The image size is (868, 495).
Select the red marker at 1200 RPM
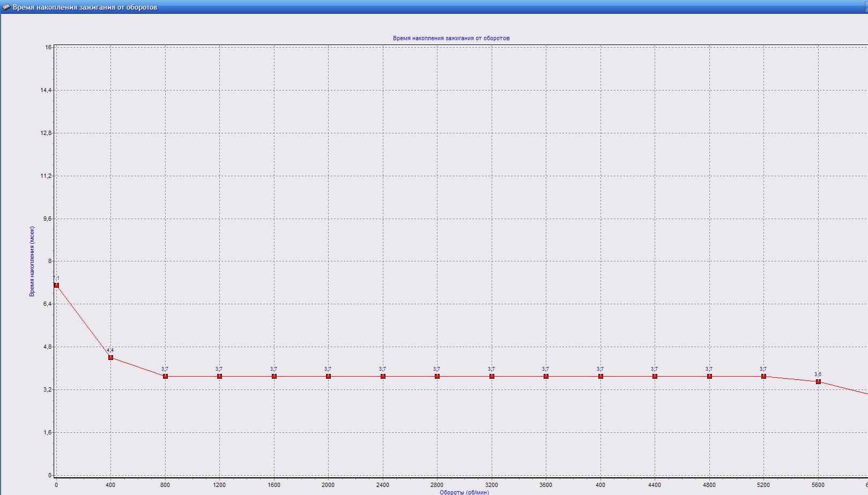click(219, 377)
